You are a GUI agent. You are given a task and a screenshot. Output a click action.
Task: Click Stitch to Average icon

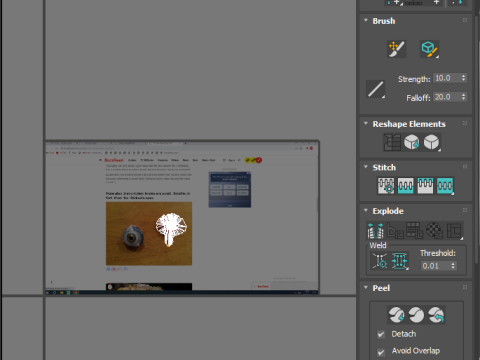tap(405, 186)
